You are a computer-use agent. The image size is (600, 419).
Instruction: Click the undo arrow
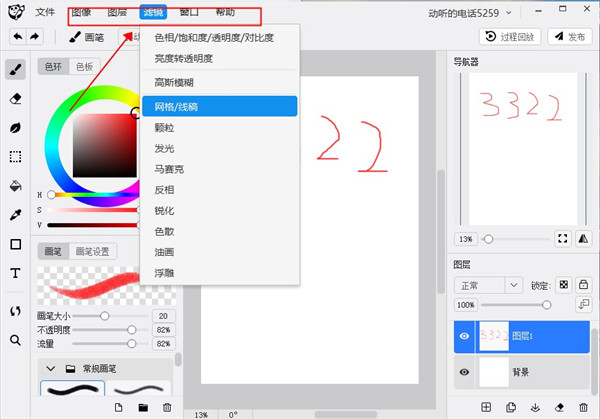18,37
